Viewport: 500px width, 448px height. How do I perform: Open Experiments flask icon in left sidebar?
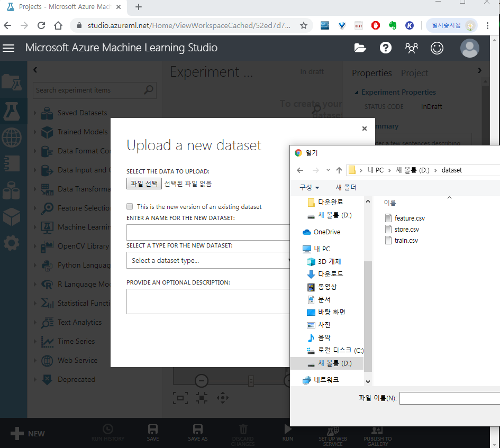tap(12, 111)
